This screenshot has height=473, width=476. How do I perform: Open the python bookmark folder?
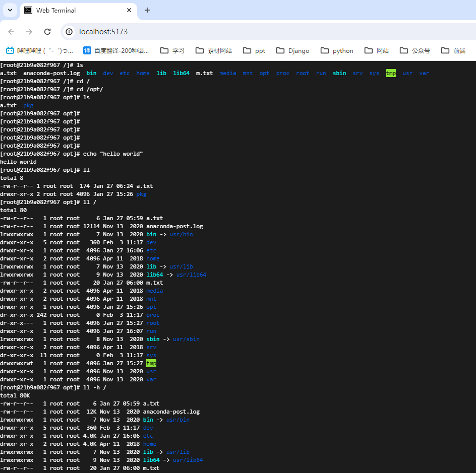[337, 50]
